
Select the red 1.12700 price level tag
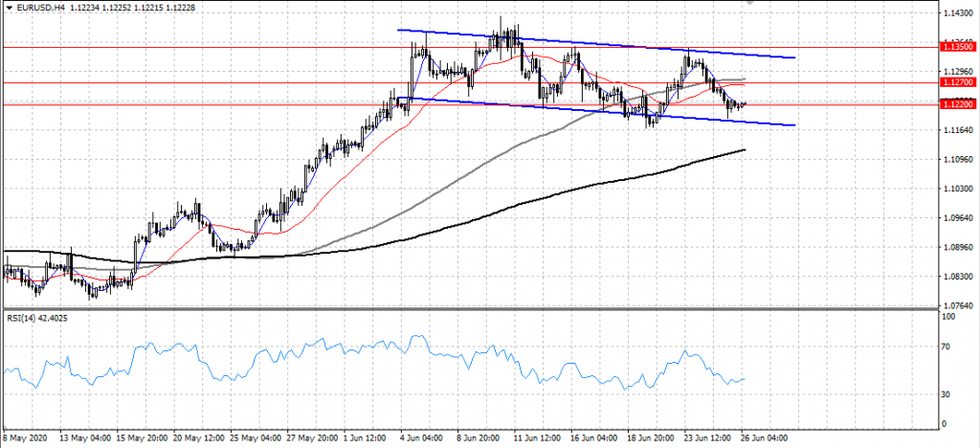(x=958, y=83)
